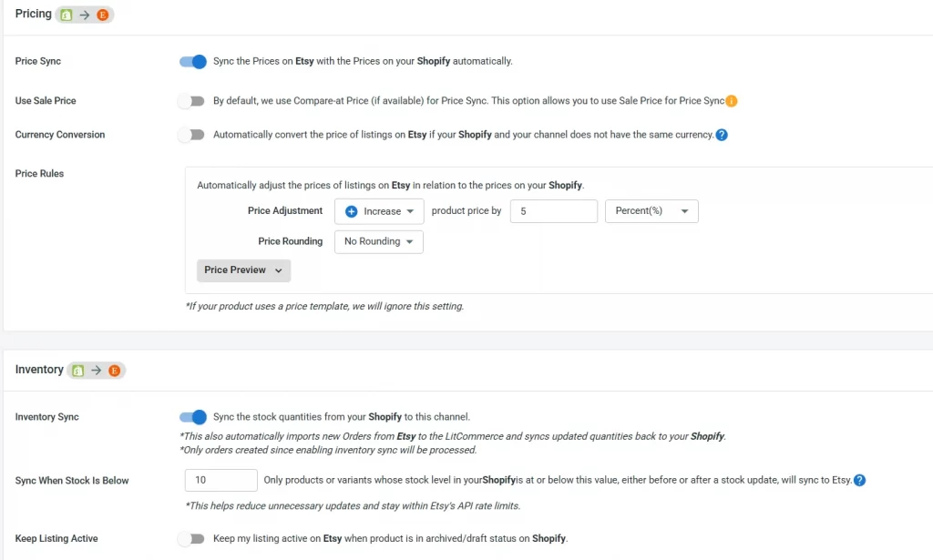This screenshot has width=933, height=560.
Task: Disable the Price Sync toggle
Action: [x=192, y=62]
